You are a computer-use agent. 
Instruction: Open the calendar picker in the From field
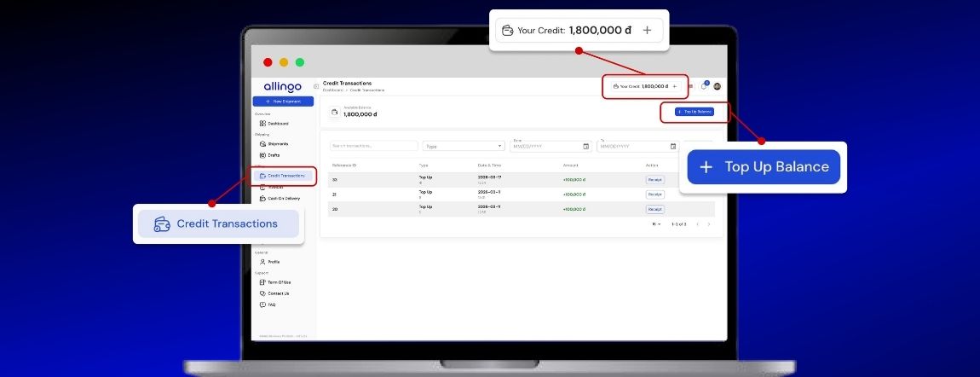tap(585, 147)
